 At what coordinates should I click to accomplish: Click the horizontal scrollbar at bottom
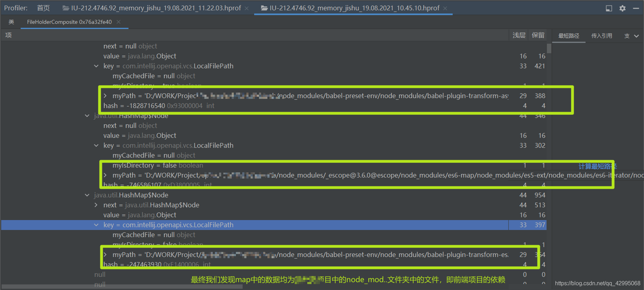tap(122, 287)
